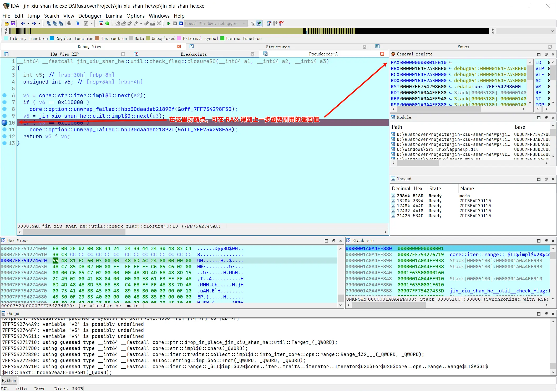Viewport: 557px width, 392px height.
Task: Toggle breakpoint on line 10
Action: click(x=4, y=123)
